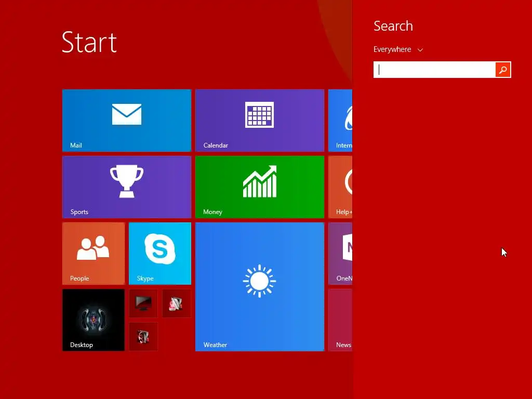Screen dimensions: 532x399
Task: Click the small tile right of monitor tile
Action: (x=177, y=303)
